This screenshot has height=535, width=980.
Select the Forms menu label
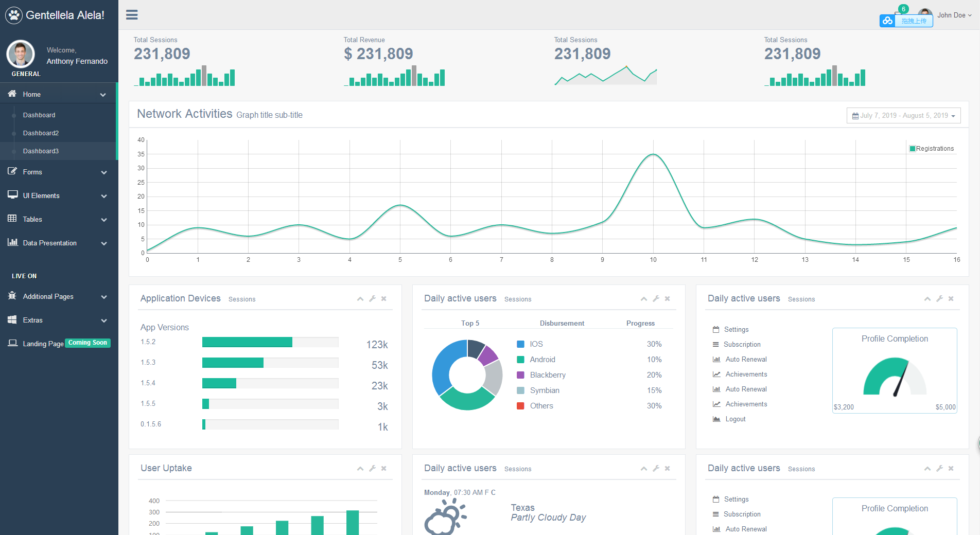point(32,172)
